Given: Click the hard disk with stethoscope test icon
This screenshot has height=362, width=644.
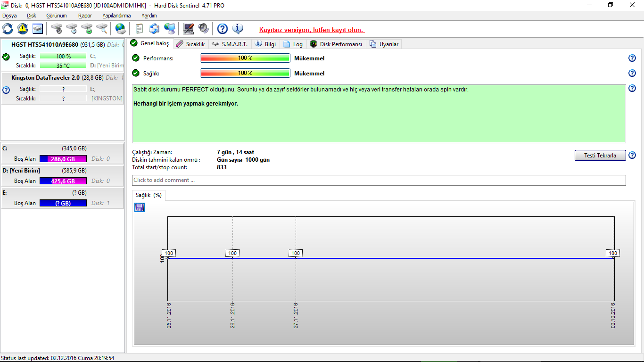Looking at the screenshot, I should click(x=57, y=29).
